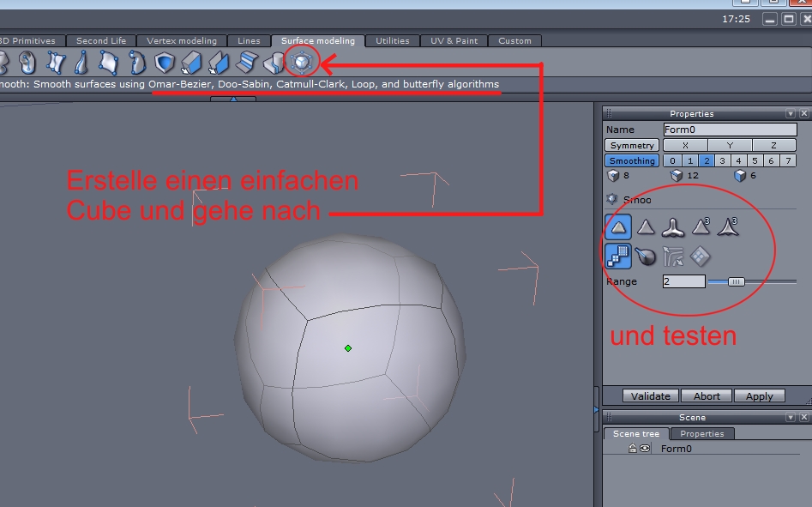Select the pointed star with superscript 3 icon
Screen dimensions: 812x507
click(728, 227)
